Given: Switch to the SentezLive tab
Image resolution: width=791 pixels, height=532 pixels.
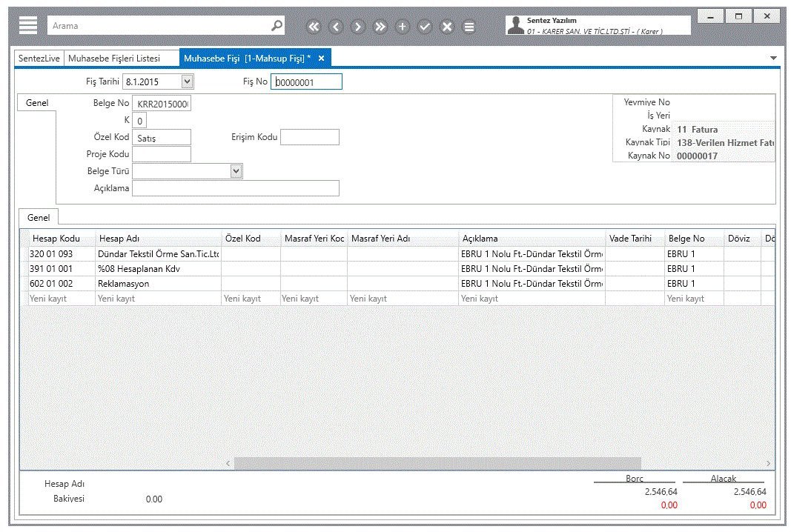Looking at the screenshot, I should [39, 58].
